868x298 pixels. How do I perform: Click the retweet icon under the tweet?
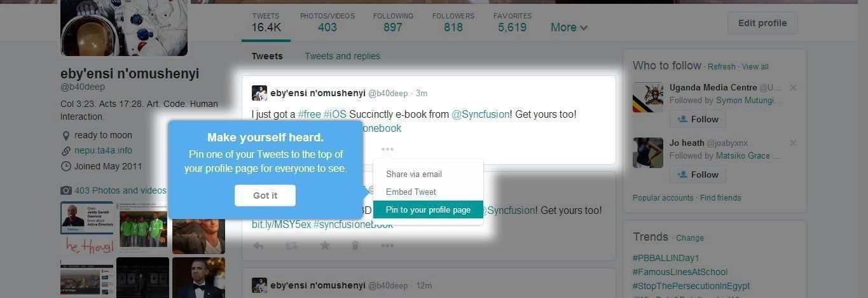[291, 245]
